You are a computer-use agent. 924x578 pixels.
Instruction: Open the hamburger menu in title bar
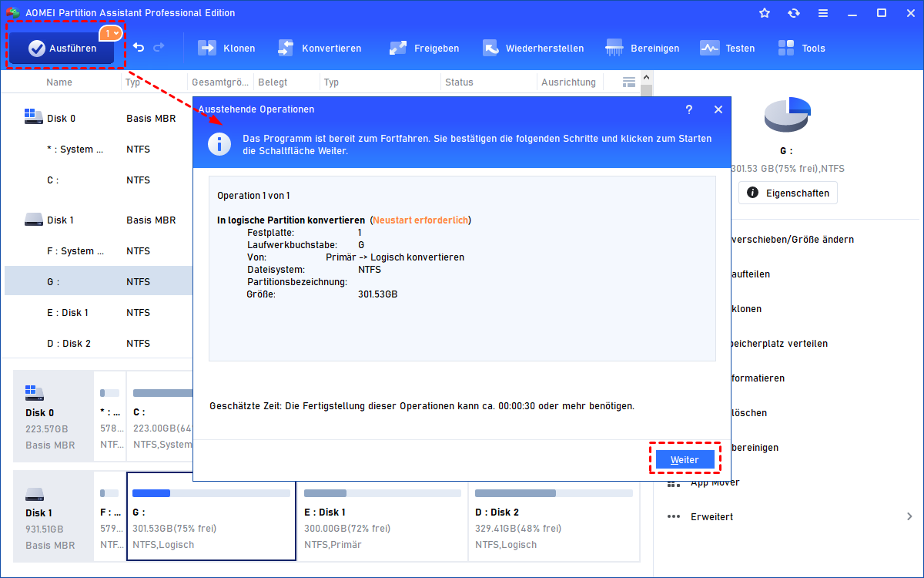pos(823,13)
